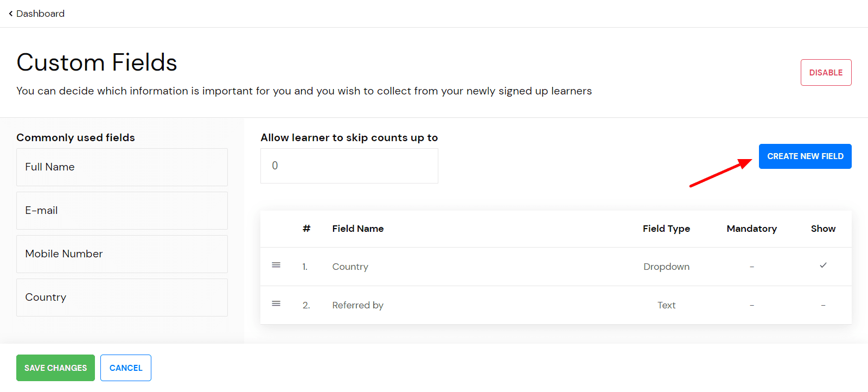
Task: Toggle Mandatory setting for Referred by field
Action: (751, 305)
